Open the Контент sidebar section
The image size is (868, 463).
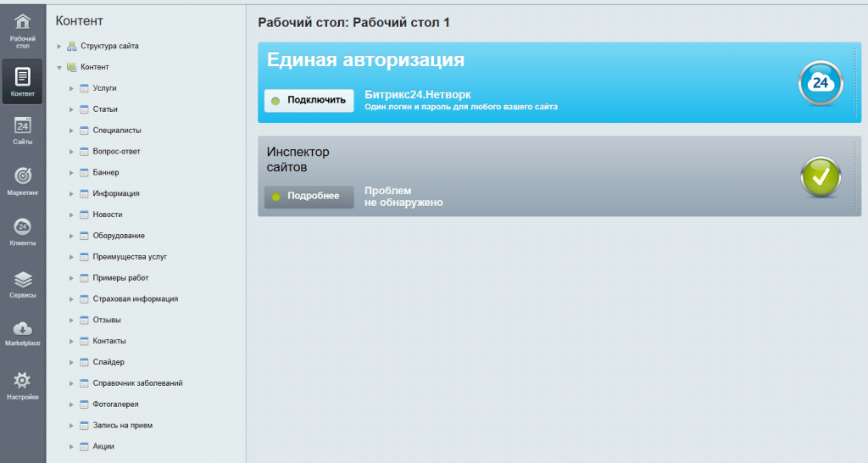[23, 82]
